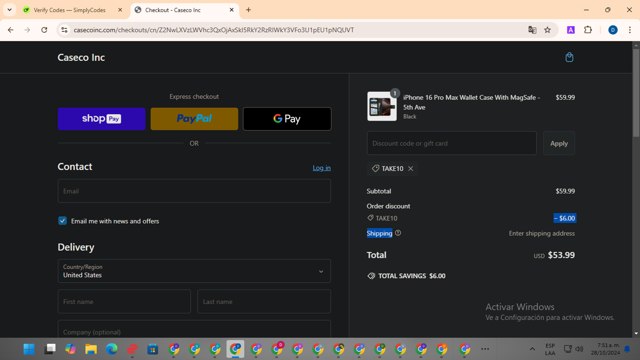Open the Country/Region dropdown
This screenshot has width=640, height=360.
tap(194, 271)
